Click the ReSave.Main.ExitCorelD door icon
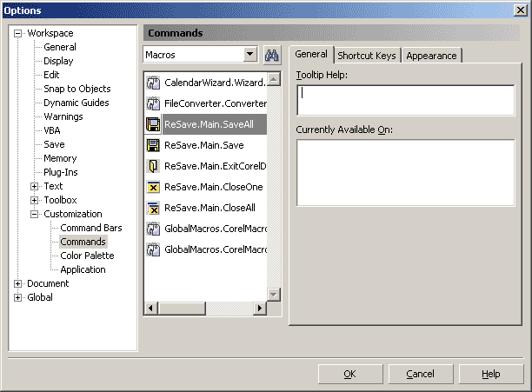 coord(153,166)
